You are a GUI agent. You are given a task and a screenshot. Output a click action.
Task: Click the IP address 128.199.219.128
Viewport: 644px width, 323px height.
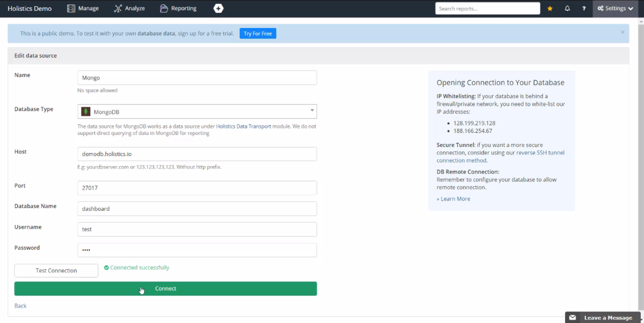pos(474,123)
